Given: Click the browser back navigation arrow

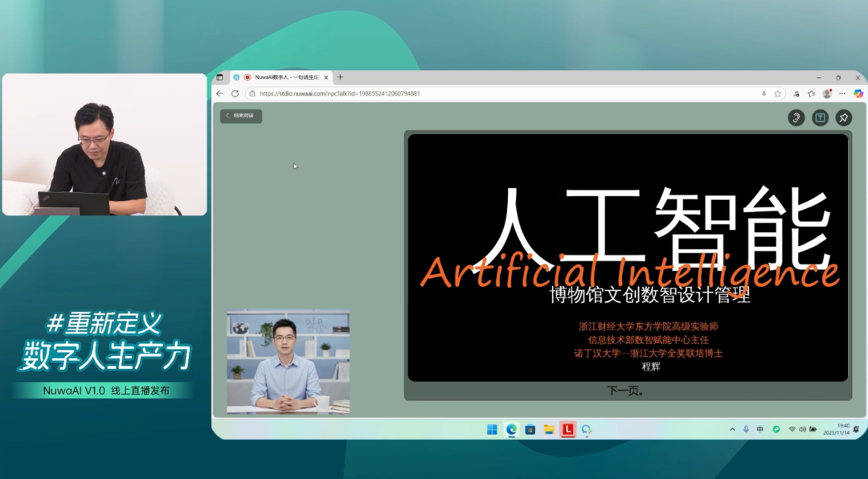Looking at the screenshot, I should pyautogui.click(x=219, y=92).
